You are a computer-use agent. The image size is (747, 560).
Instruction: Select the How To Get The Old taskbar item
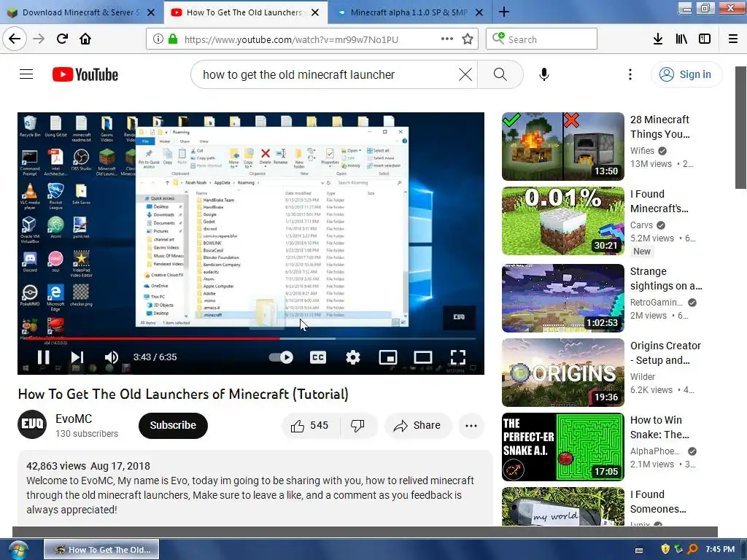(x=101, y=550)
